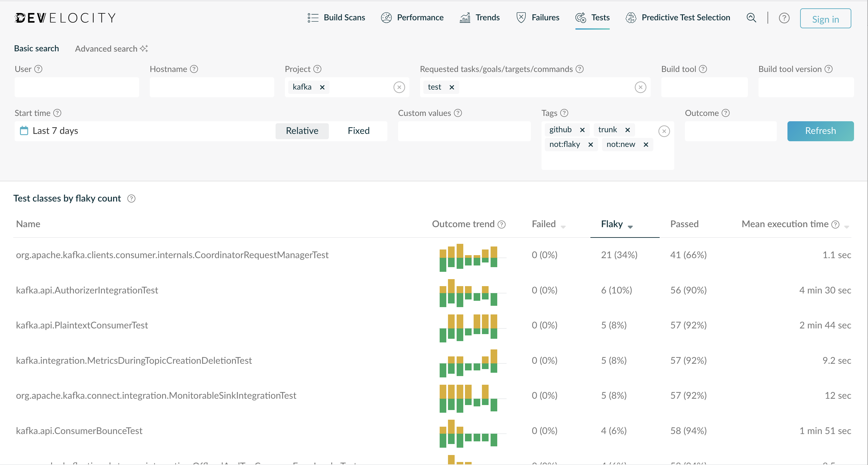Viewport: 868px width, 465px height.
Task: Click the Refresh button
Action: 820,131
